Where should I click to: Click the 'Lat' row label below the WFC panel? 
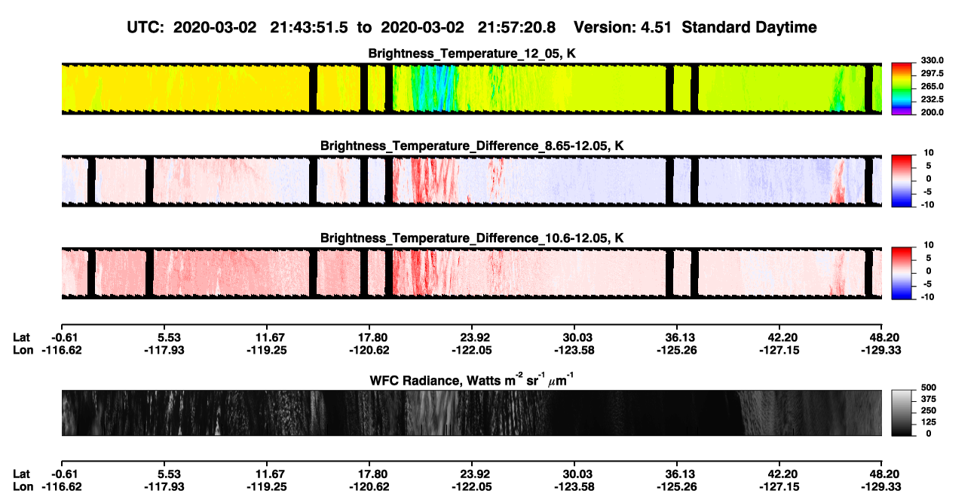22,474
